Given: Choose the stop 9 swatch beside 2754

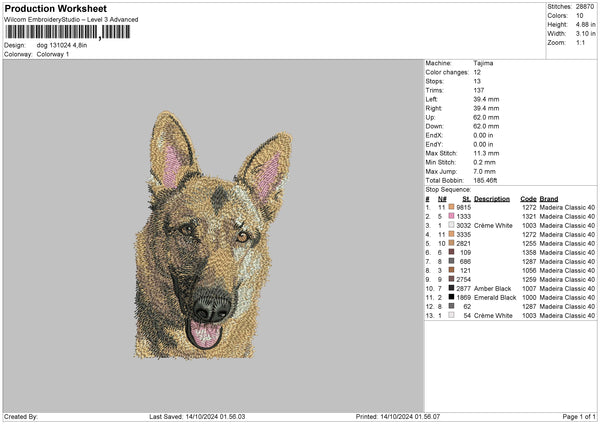Looking at the screenshot, I should [452, 279].
